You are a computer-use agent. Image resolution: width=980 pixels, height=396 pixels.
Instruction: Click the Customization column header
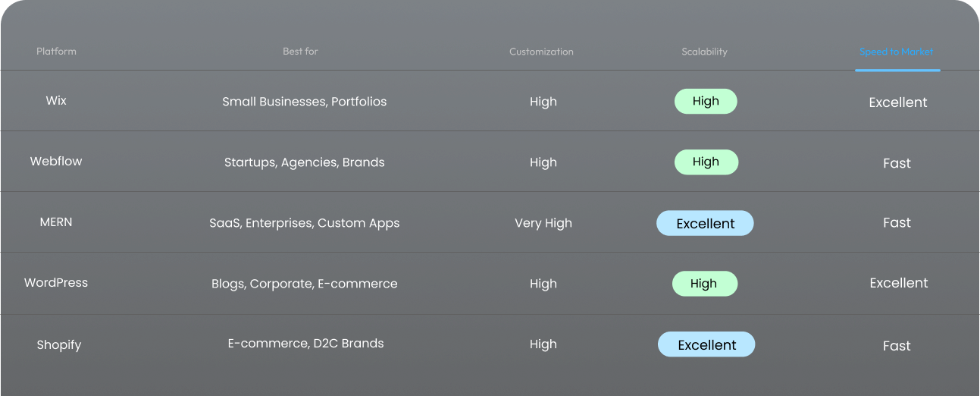541,52
